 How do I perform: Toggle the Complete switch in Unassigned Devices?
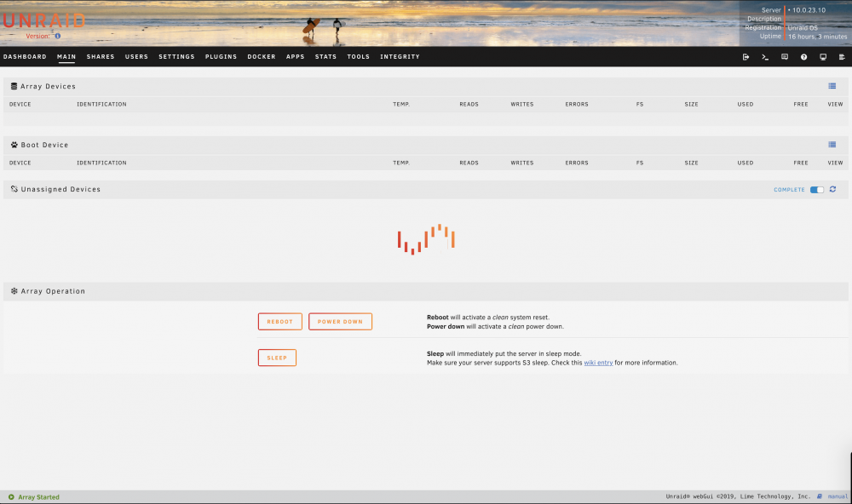pyautogui.click(x=817, y=190)
